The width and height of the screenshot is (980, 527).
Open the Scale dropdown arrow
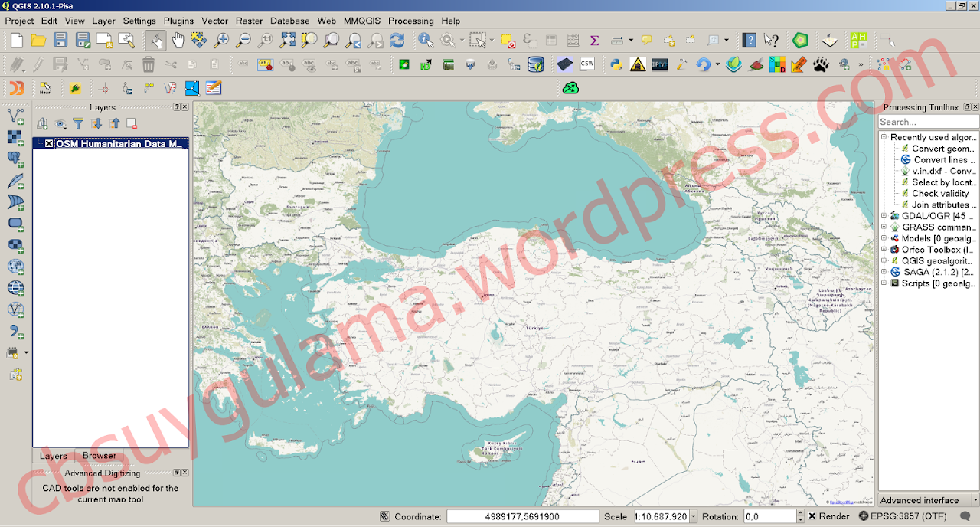(694, 516)
